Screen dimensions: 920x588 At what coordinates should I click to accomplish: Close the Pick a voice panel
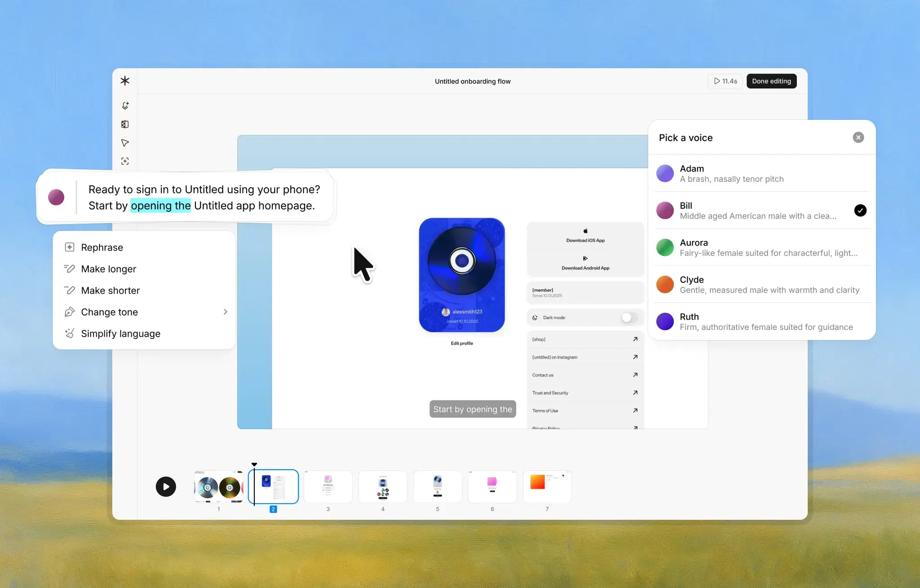point(858,137)
